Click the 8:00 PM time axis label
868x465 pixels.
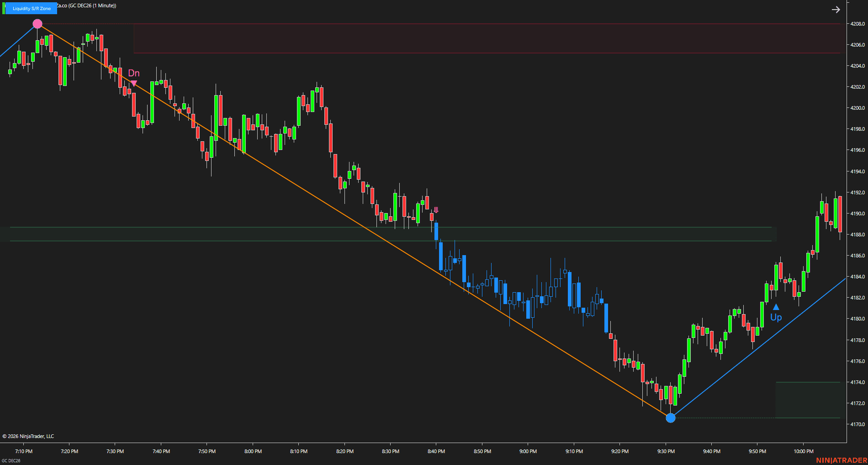tap(253, 451)
